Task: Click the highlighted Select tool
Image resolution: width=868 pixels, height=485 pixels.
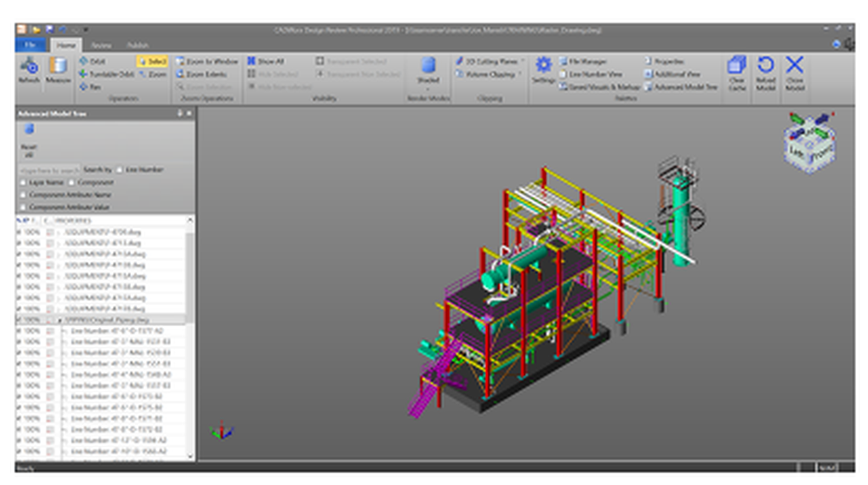Action: click(152, 62)
